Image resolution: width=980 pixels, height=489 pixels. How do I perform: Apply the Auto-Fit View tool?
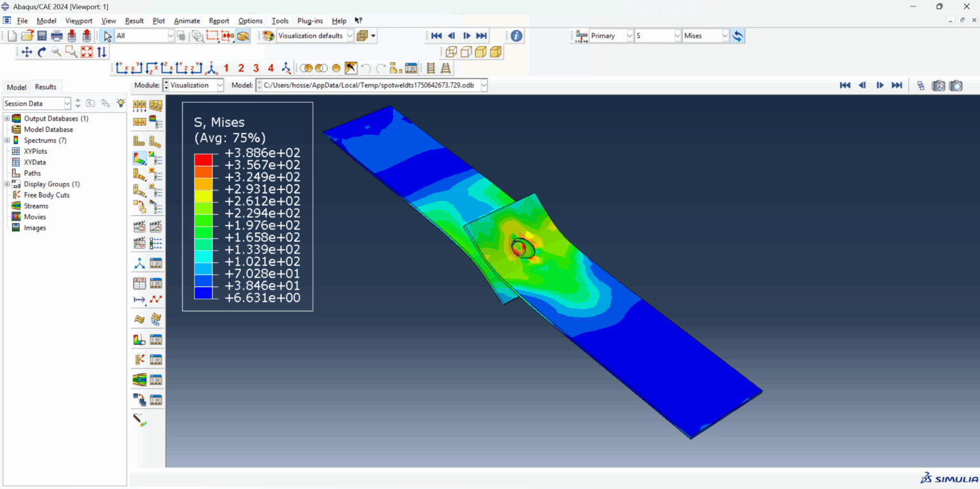point(86,52)
